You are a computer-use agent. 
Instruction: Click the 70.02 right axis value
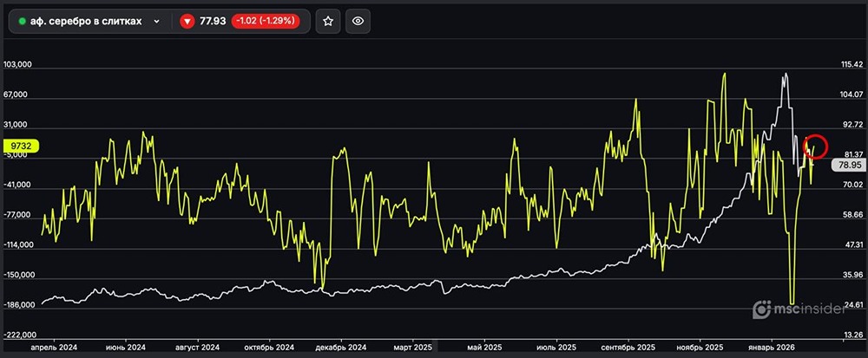[852, 185]
